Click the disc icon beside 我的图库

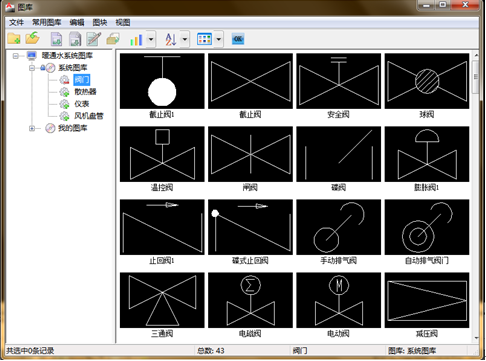(50, 128)
